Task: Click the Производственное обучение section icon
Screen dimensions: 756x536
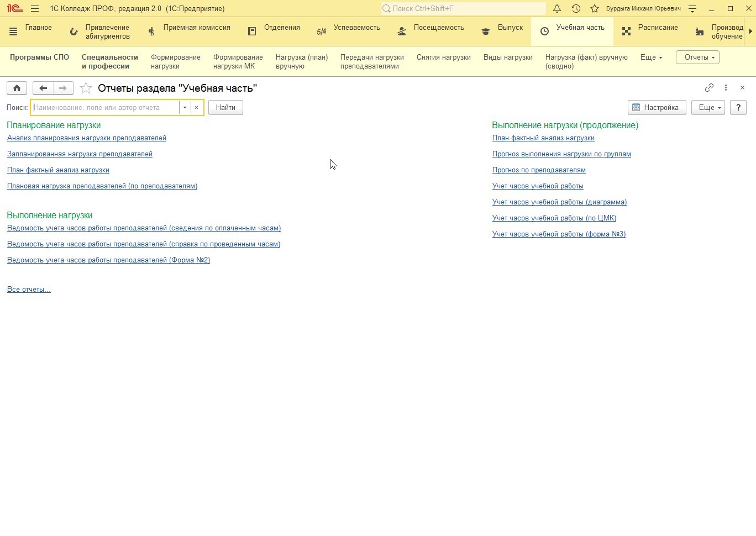Action: tap(700, 32)
